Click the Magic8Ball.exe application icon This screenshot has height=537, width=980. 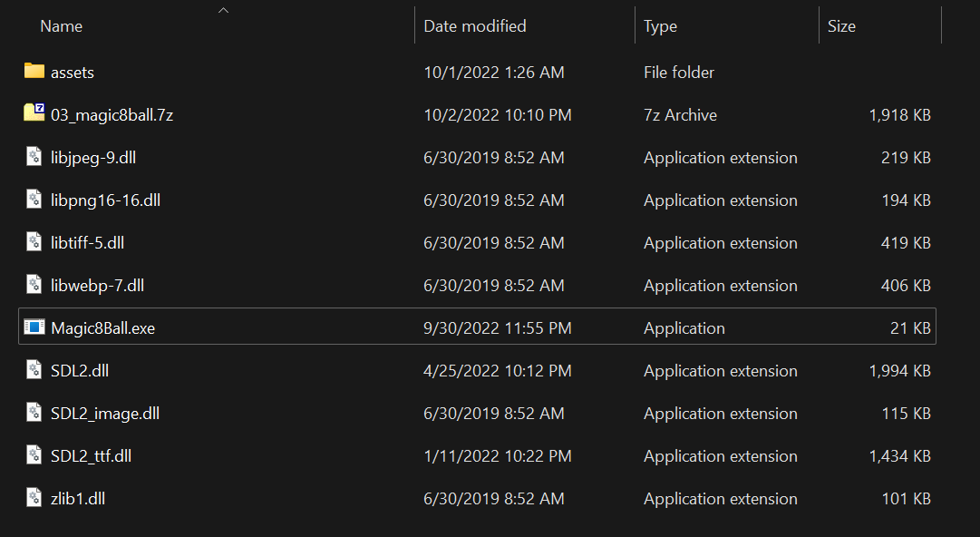[x=34, y=327]
